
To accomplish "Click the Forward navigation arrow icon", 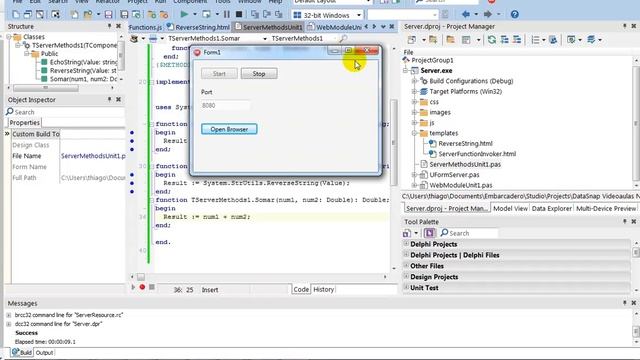I will tap(487, 14).
